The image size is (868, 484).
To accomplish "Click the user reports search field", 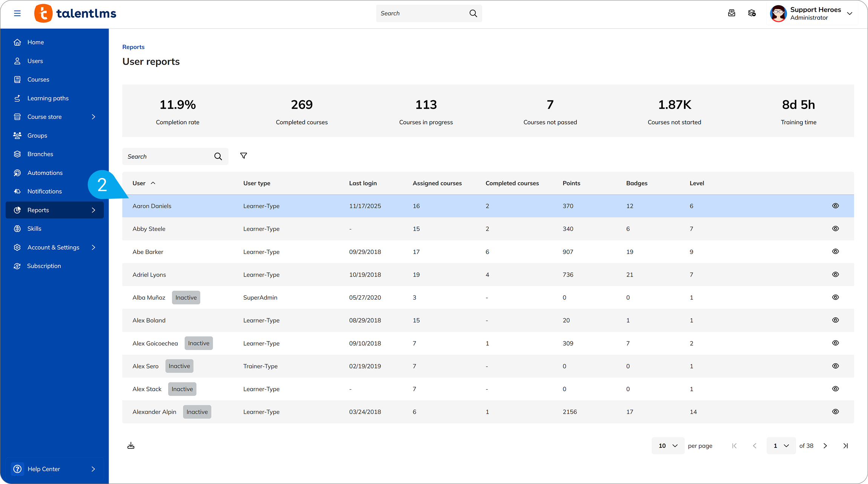I will tap(170, 156).
